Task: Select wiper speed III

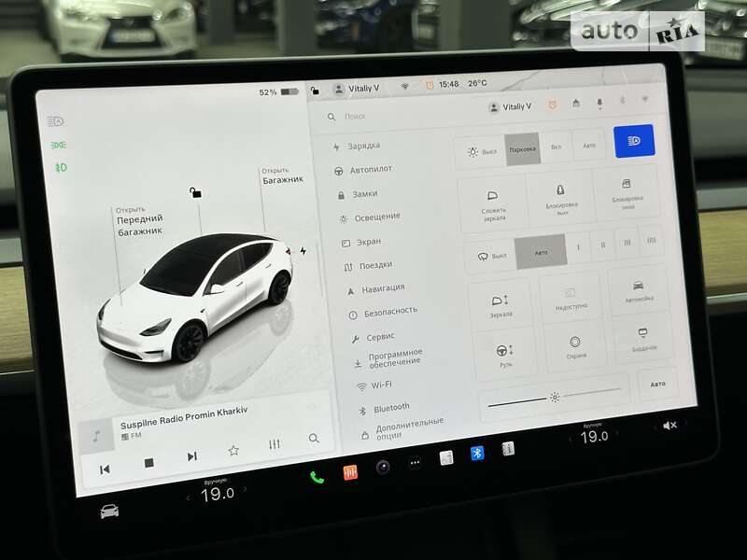Action: (627, 243)
